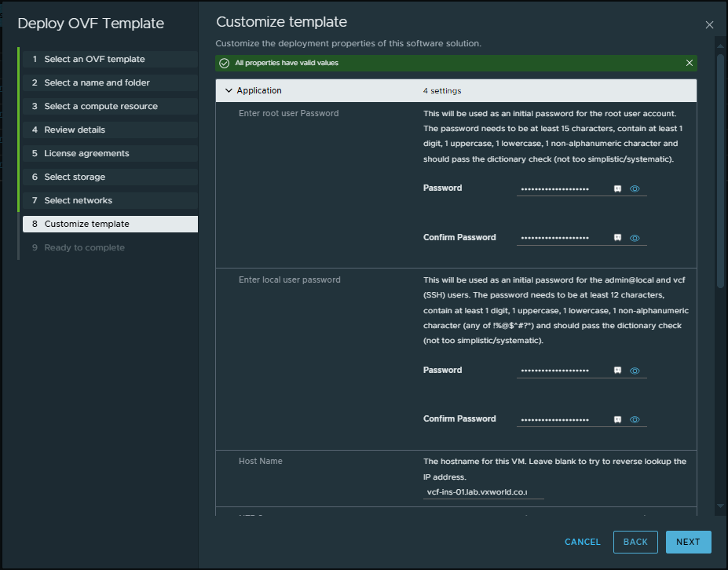Reveal the root user Confirm Password text
Screen dimensions: 728x570
pos(635,238)
